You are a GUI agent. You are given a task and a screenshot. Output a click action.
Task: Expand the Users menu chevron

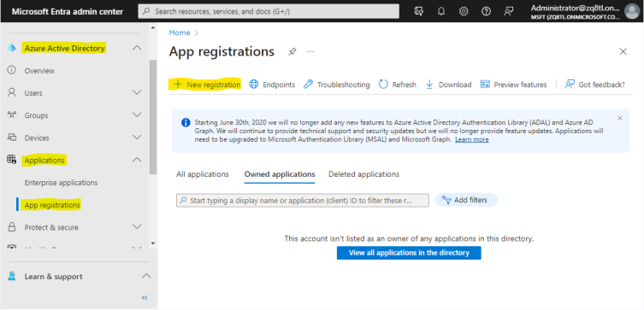(x=137, y=93)
